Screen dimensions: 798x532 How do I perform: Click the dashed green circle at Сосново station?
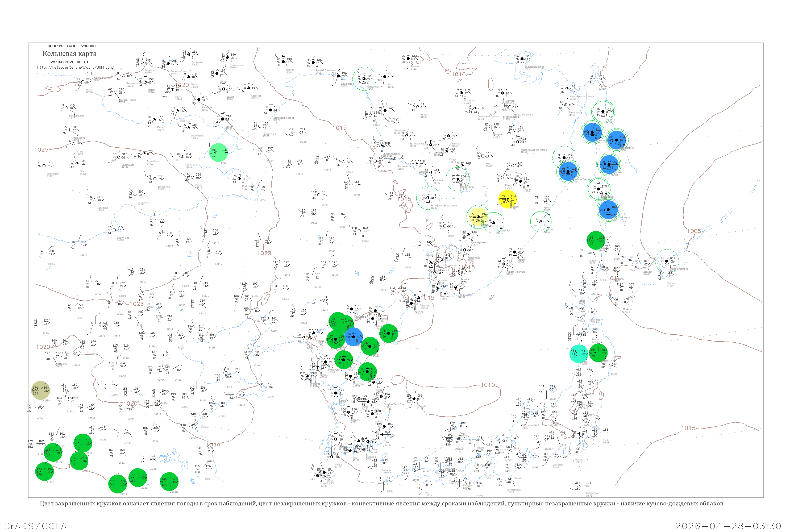[x=541, y=222]
